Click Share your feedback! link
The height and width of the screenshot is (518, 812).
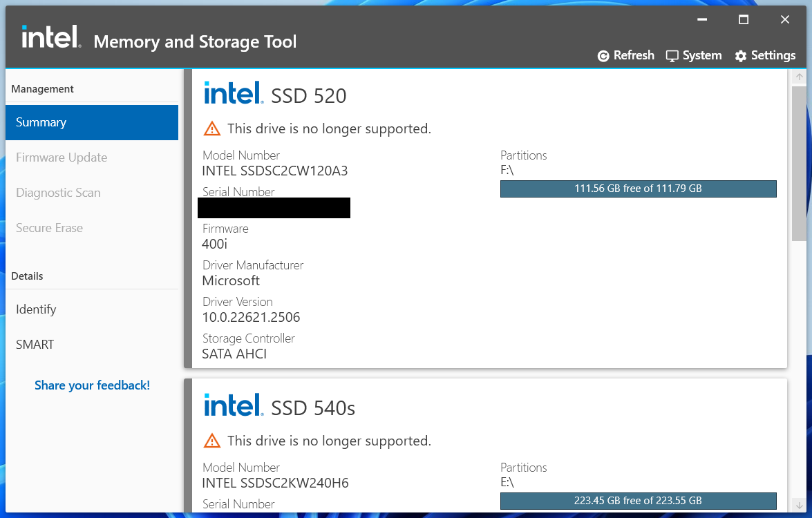pyautogui.click(x=92, y=385)
